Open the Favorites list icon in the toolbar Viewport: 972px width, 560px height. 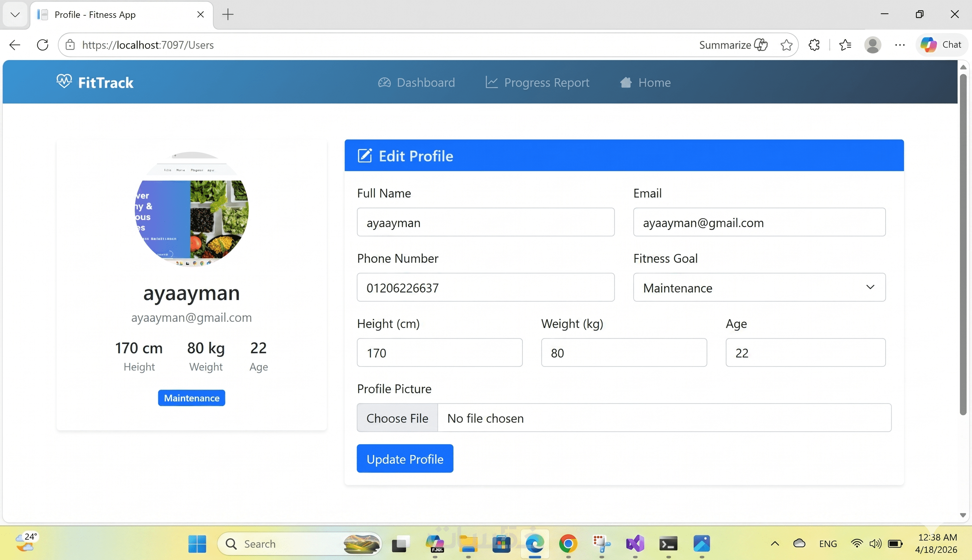pos(845,45)
